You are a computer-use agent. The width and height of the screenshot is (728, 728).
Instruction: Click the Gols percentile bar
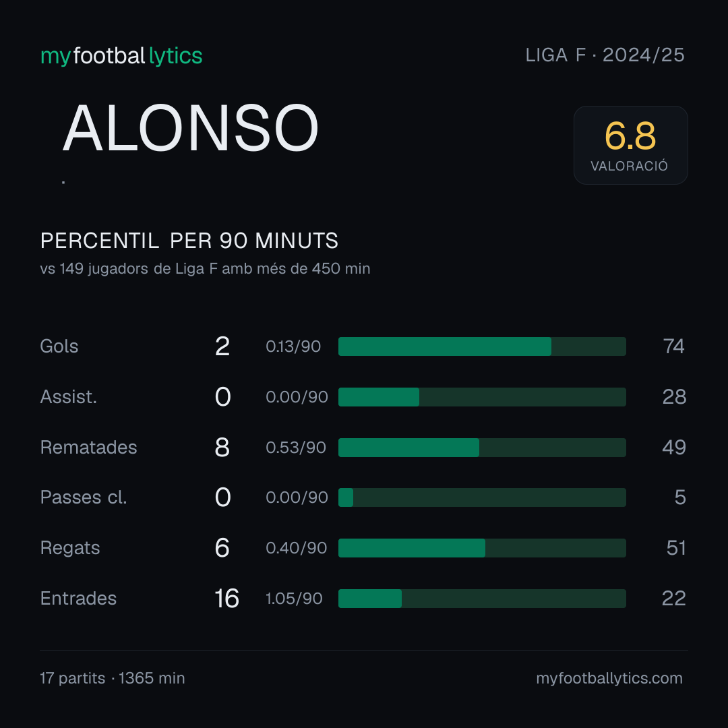(x=482, y=346)
